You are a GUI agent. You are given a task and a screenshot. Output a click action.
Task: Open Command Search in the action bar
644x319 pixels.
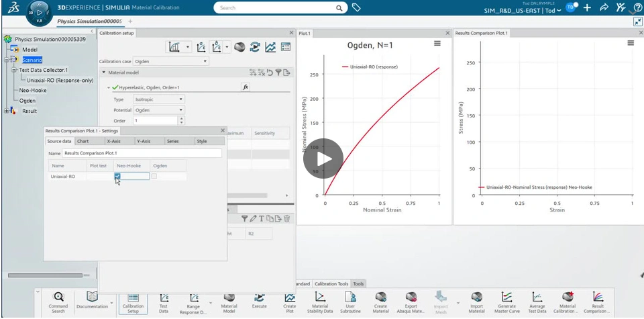pyautogui.click(x=58, y=303)
